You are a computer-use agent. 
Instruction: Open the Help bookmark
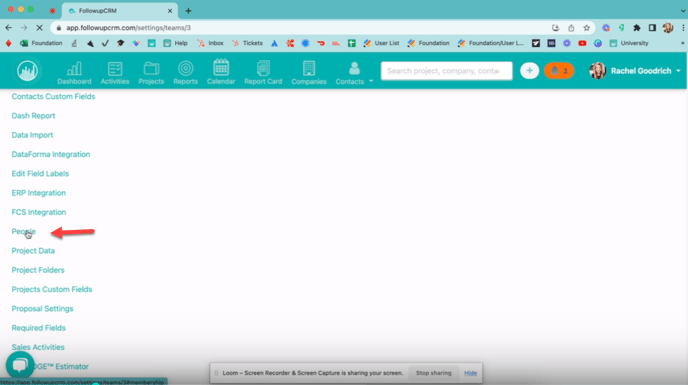tap(176, 43)
